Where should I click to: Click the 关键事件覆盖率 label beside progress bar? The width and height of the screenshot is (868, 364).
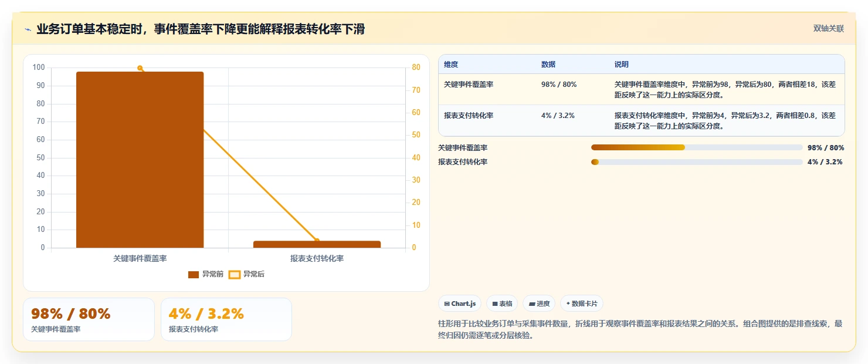(463, 148)
